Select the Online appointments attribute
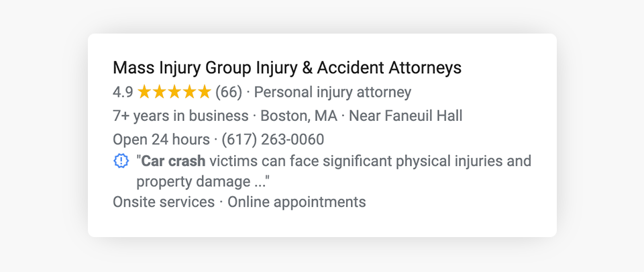The image size is (644, 272). pos(297,201)
